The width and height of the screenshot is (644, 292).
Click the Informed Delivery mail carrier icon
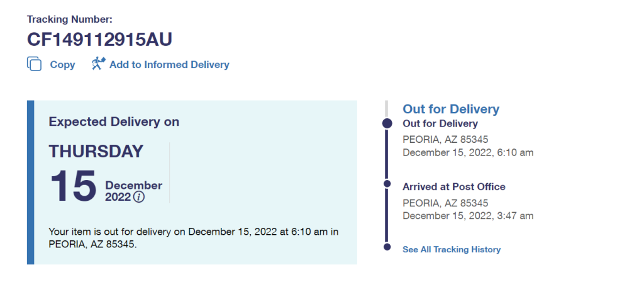(99, 64)
